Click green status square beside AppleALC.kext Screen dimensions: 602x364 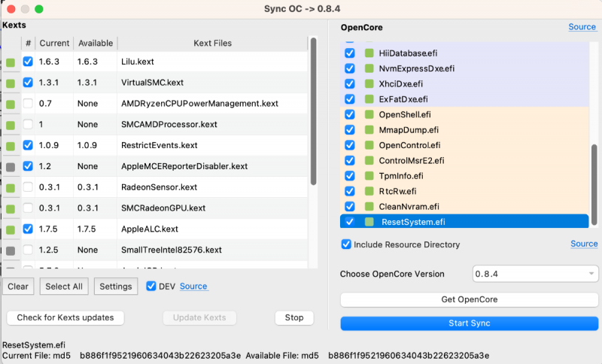pos(11,229)
